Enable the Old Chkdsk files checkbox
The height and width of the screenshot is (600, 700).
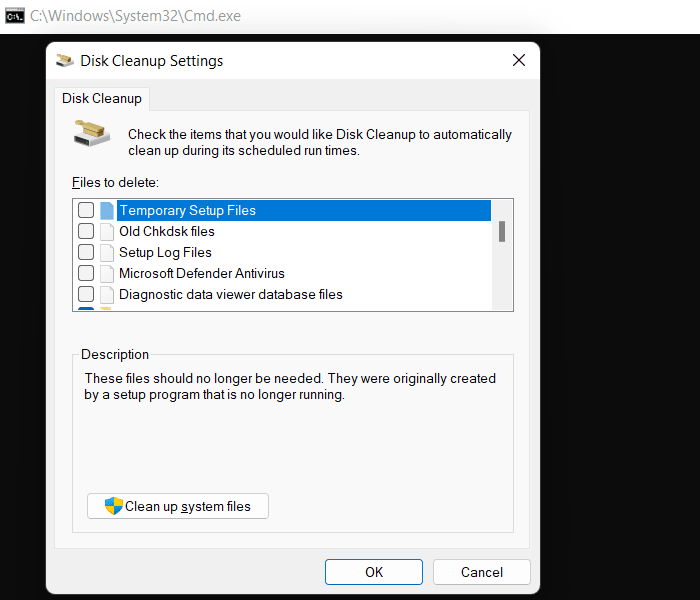click(x=86, y=232)
